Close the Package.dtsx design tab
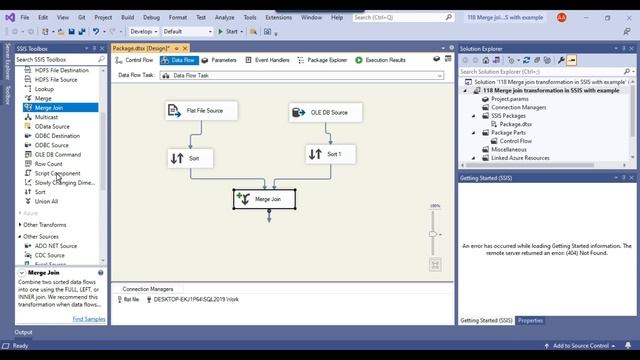This screenshot has height=360, width=640. tap(185, 49)
